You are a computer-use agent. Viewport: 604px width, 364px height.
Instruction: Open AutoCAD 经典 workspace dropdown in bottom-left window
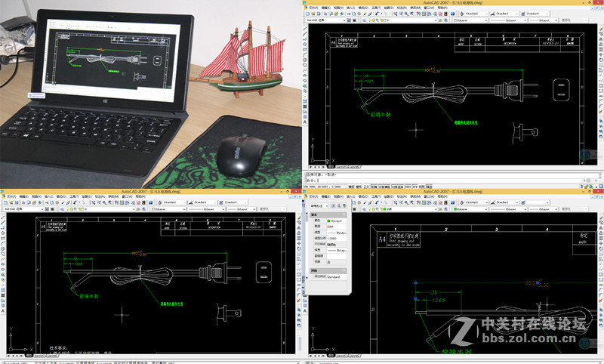pyautogui.click(x=23, y=208)
